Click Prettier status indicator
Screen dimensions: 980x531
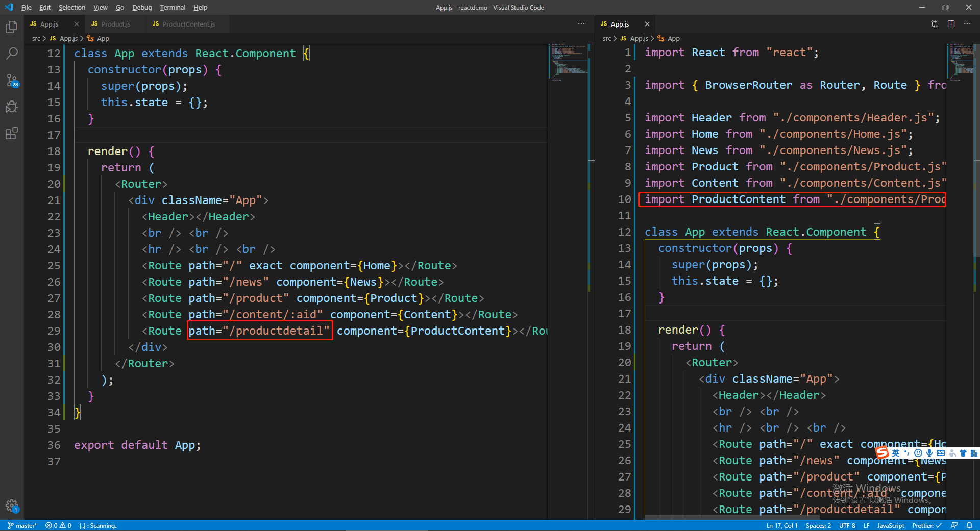click(x=926, y=525)
